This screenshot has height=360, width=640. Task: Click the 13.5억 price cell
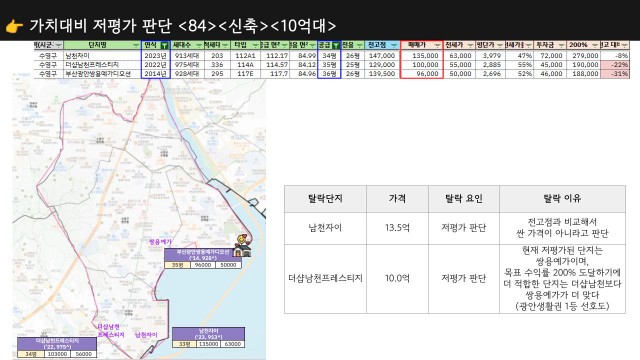click(397, 228)
